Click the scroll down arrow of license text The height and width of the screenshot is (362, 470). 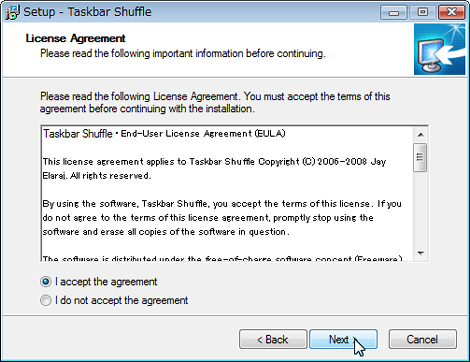pos(420,253)
